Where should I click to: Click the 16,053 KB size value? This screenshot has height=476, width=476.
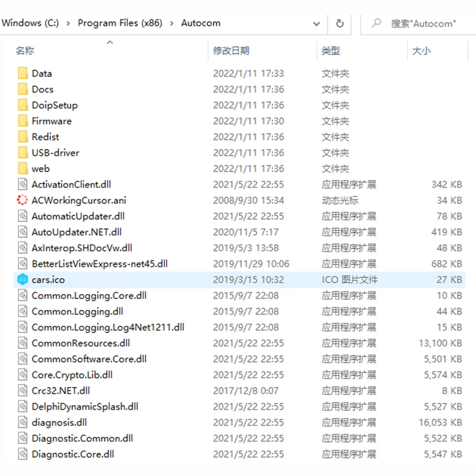coord(440,422)
